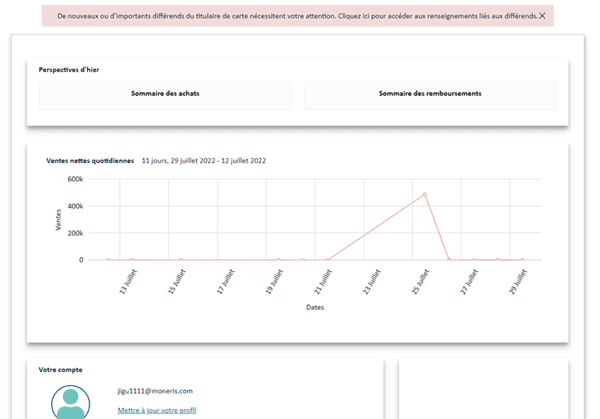The width and height of the screenshot is (600, 419).
Task: Open the cardholder disputes alert message
Action: 297,16
